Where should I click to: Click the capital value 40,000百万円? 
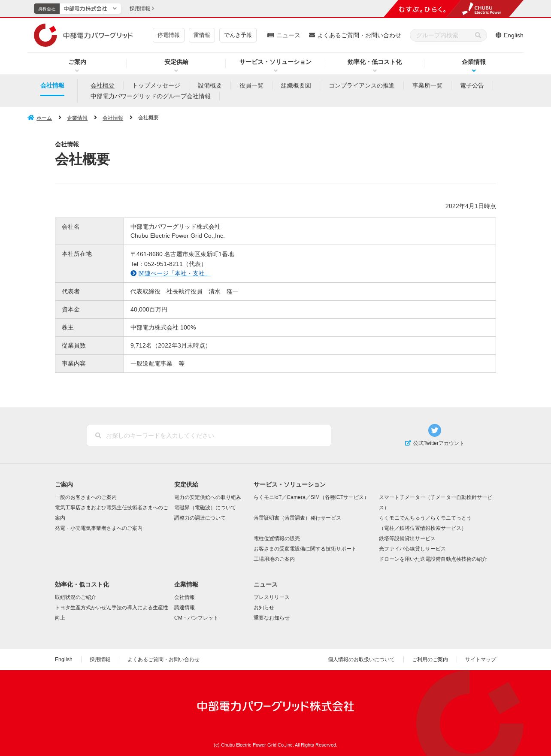click(x=149, y=309)
